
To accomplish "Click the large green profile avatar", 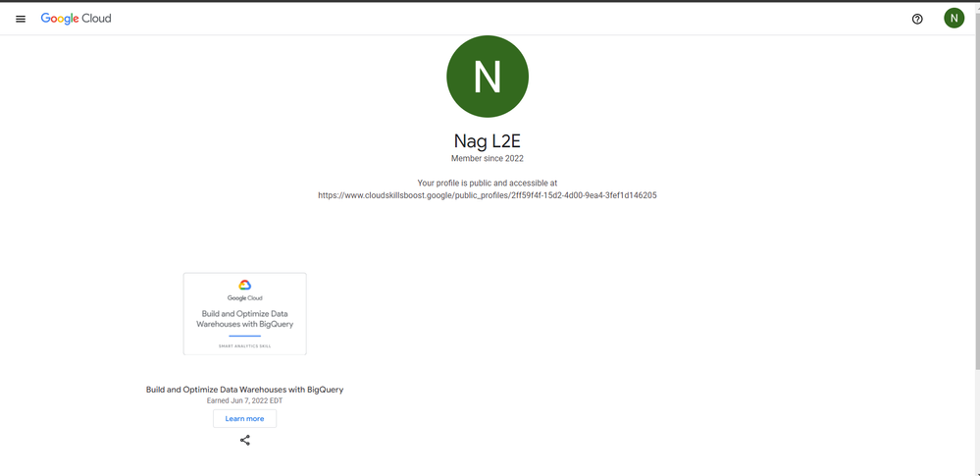I will tap(488, 77).
